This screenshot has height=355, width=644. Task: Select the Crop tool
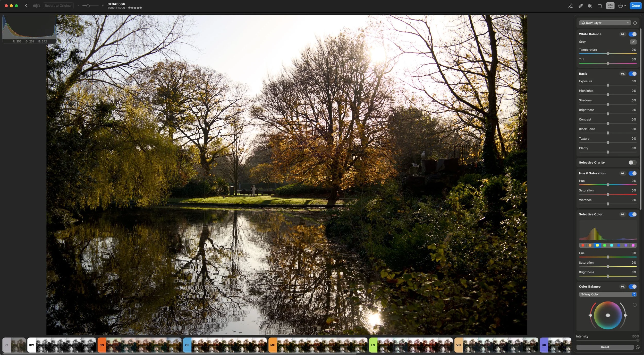pyautogui.click(x=600, y=6)
